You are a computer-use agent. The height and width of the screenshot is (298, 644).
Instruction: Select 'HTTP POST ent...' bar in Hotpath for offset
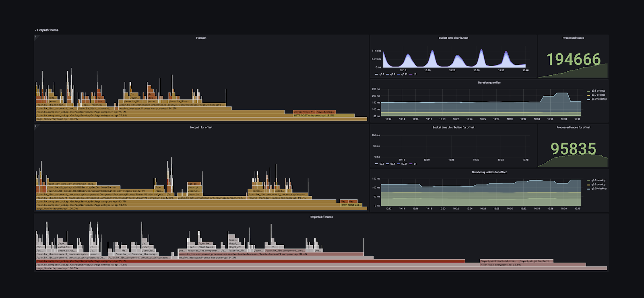351,205
